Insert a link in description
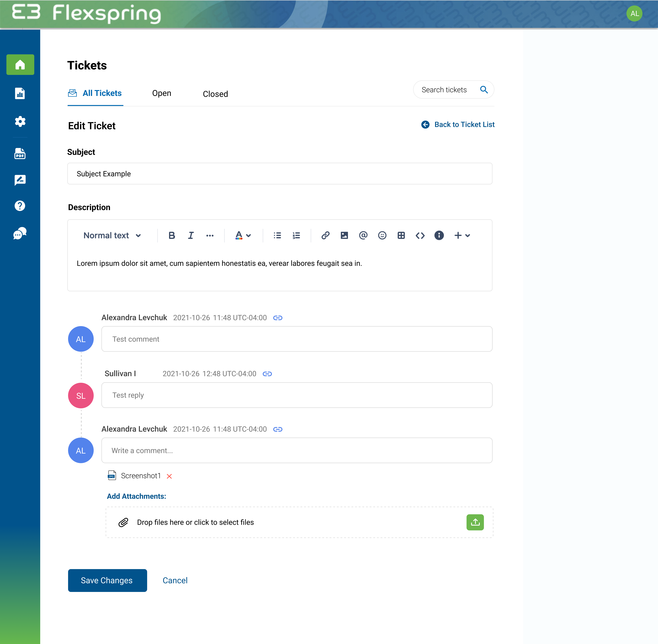The width and height of the screenshot is (658, 644). click(x=325, y=235)
